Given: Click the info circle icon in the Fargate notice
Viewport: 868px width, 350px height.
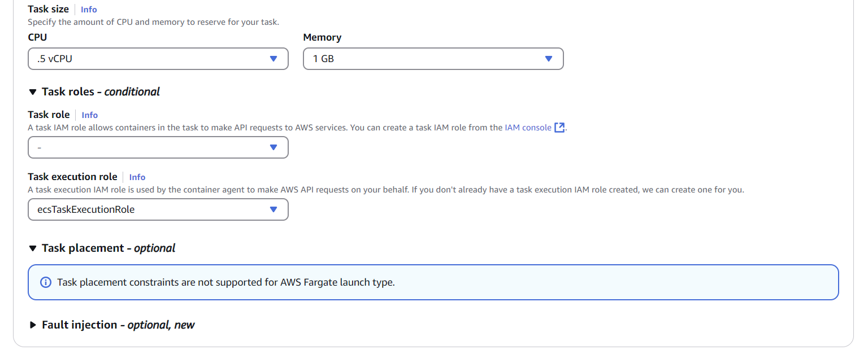Looking at the screenshot, I should point(46,282).
